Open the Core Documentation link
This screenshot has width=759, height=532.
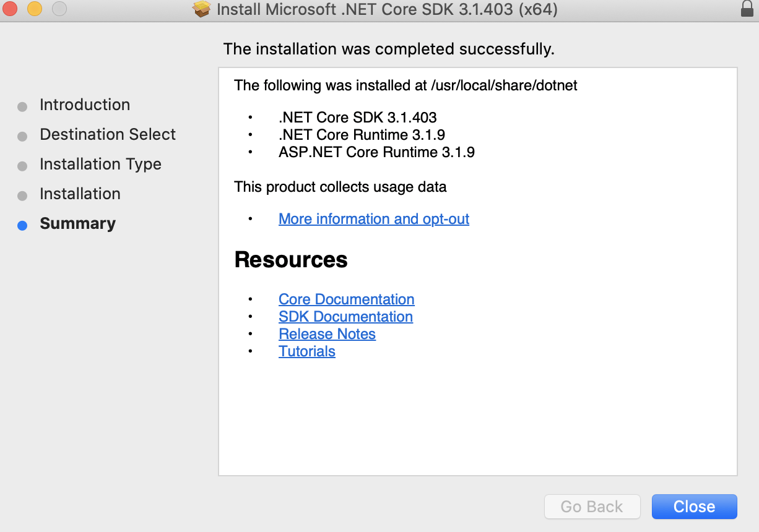(x=347, y=299)
